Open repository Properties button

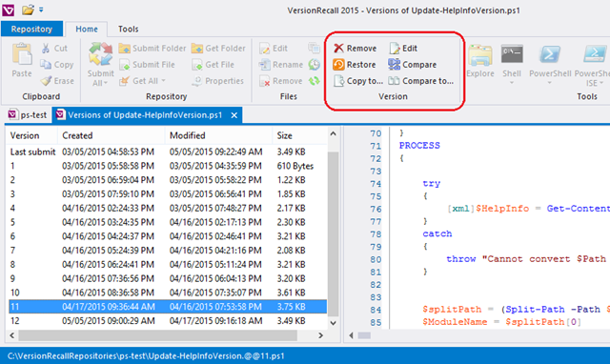[x=218, y=81]
